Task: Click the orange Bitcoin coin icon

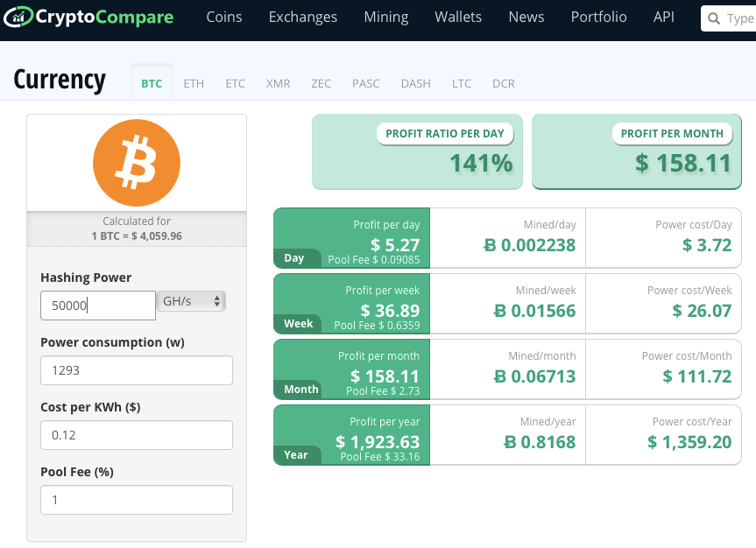Action: click(x=137, y=163)
